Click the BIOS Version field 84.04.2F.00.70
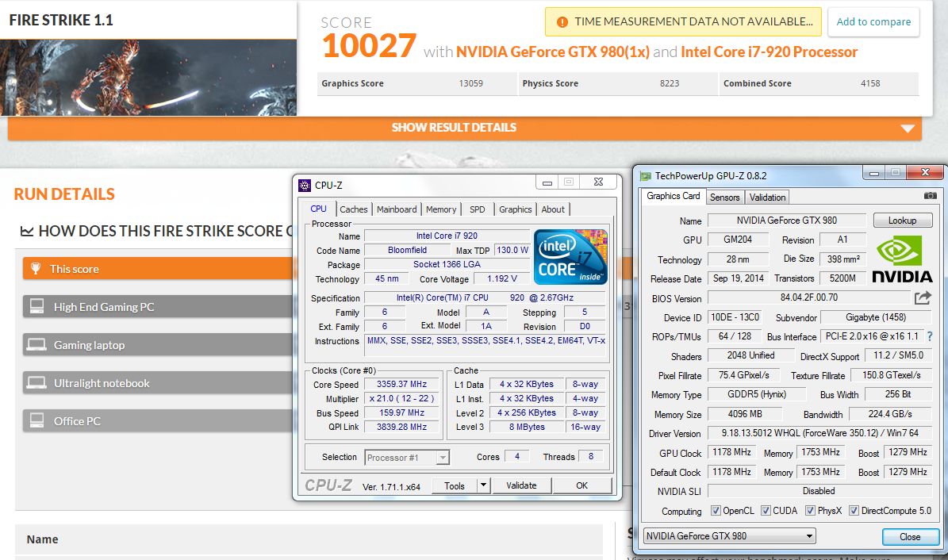 pyautogui.click(x=809, y=297)
